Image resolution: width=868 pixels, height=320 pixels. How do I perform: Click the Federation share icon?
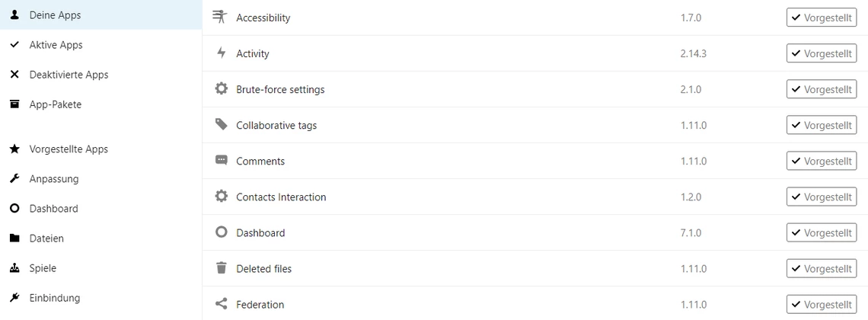pyautogui.click(x=222, y=304)
